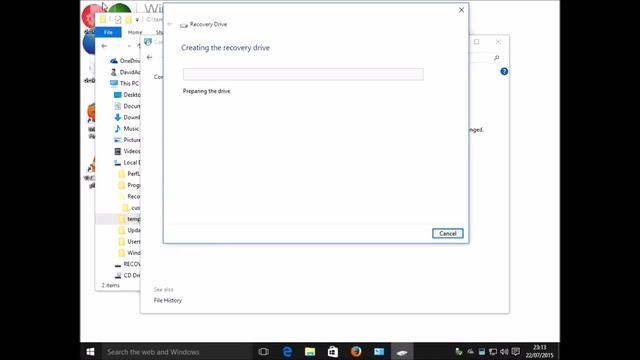640x360 pixels.
Task: Open the File History link
Action: [x=168, y=300]
